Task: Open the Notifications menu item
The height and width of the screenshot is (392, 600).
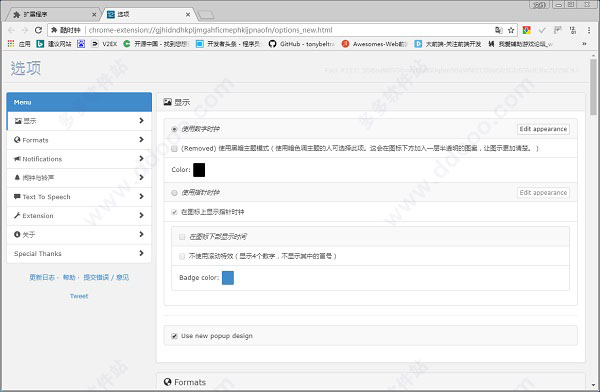Action: click(x=79, y=159)
